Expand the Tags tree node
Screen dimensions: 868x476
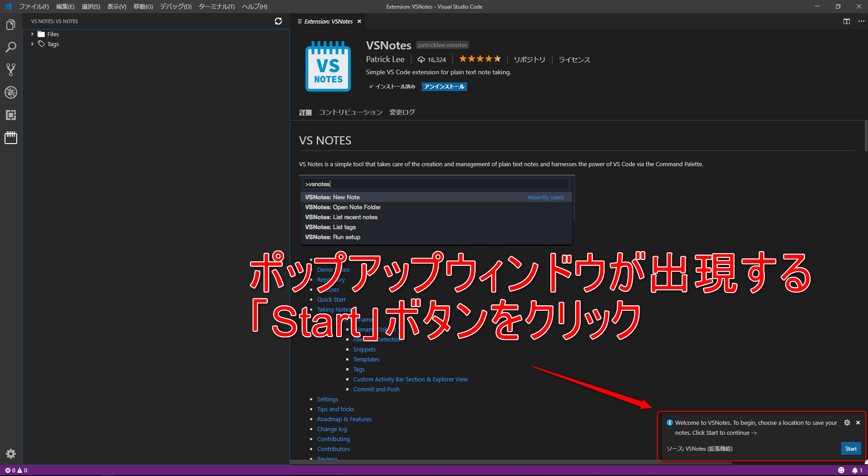[x=33, y=44]
